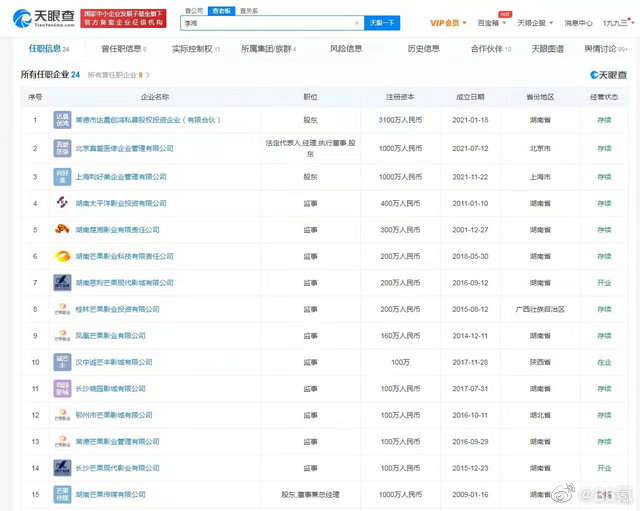Open company logo in row 2
The image size is (640, 511).
coord(62,148)
